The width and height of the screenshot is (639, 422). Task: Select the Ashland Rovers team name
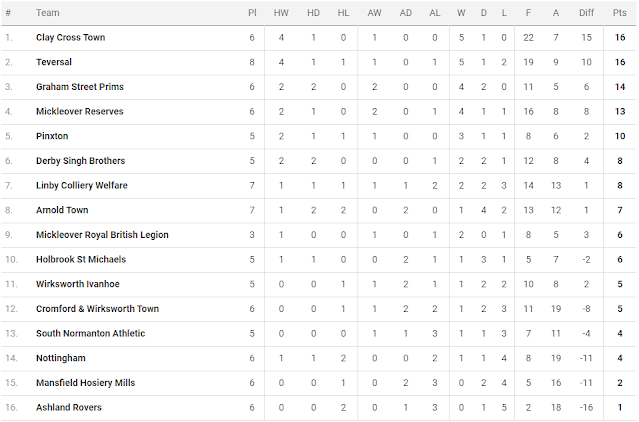[x=68, y=407]
